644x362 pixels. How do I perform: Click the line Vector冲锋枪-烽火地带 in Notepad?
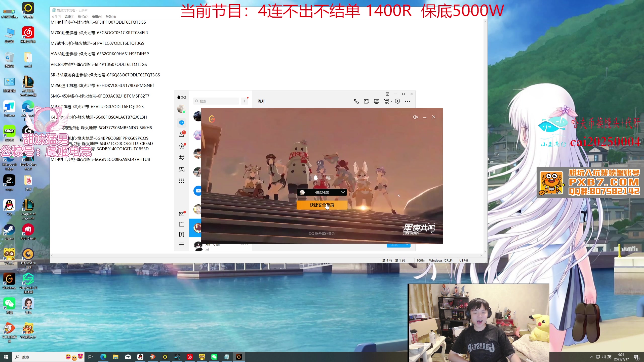tap(99, 64)
